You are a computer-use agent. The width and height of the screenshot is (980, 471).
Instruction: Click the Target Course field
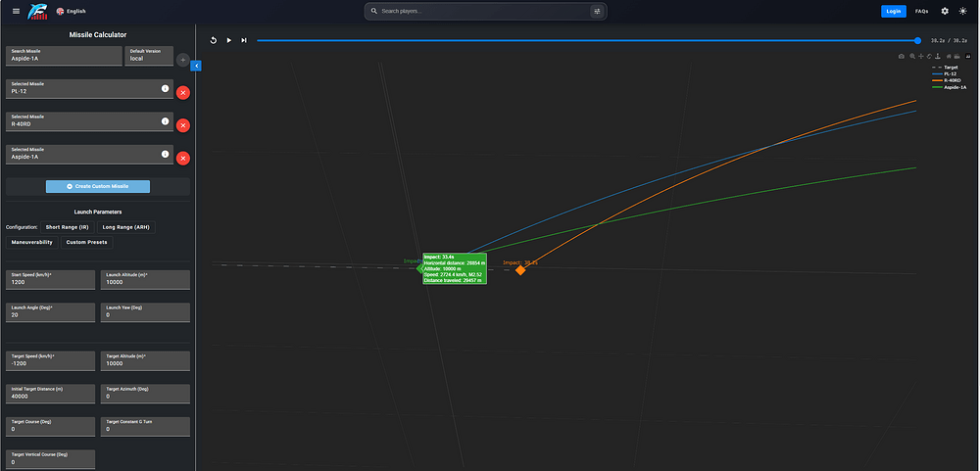51,427
